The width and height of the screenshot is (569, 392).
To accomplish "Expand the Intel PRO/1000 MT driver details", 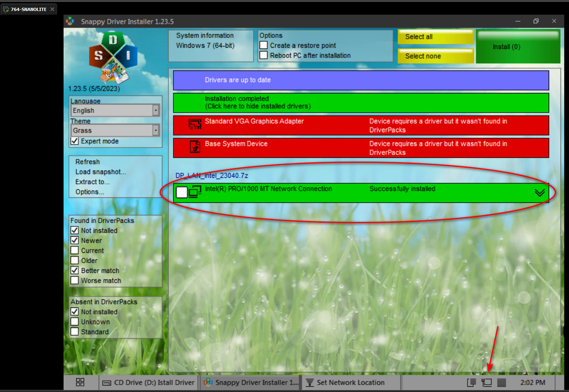I will [540, 193].
